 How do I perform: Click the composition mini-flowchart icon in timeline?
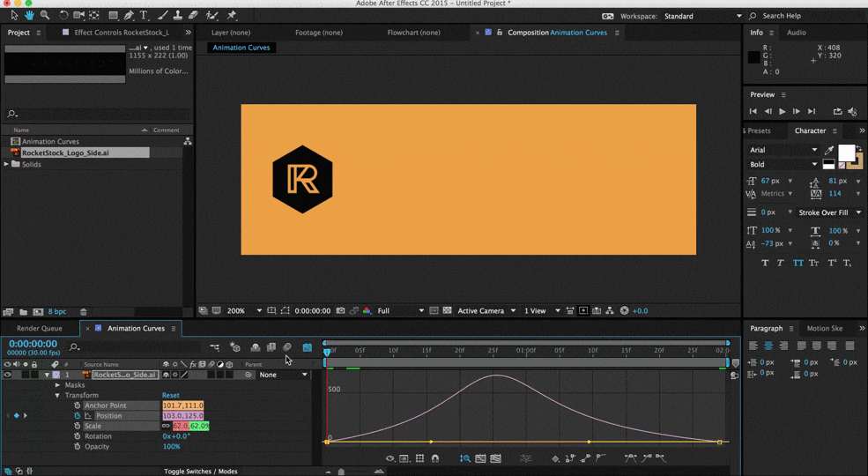(215, 347)
